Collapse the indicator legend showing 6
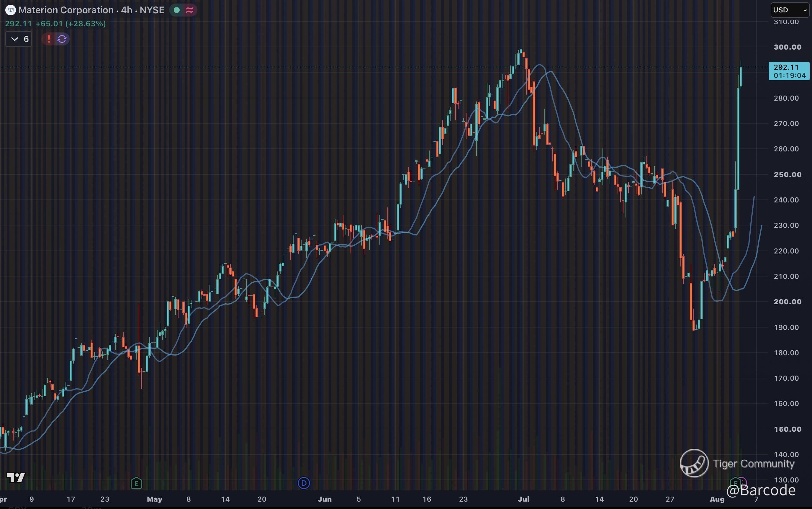The height and width of the screenshot is (509, 812). [x=19, y=39]
